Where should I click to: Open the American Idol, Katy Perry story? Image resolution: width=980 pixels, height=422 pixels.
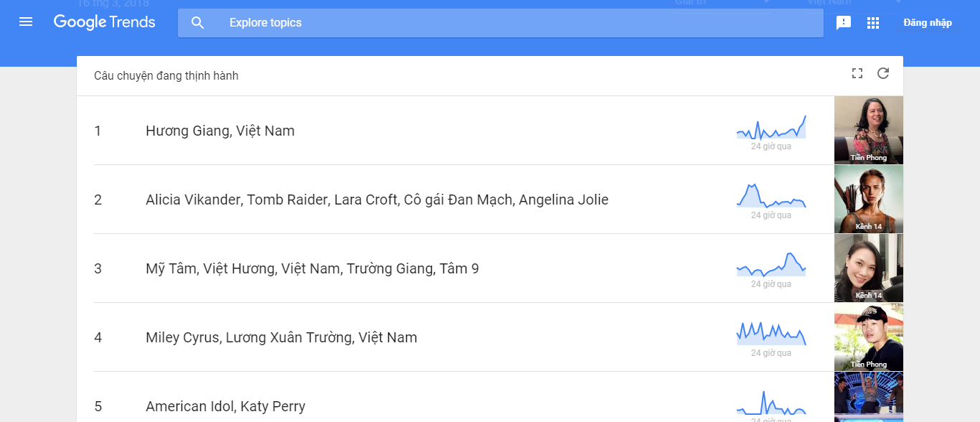[x=225, y=406]
